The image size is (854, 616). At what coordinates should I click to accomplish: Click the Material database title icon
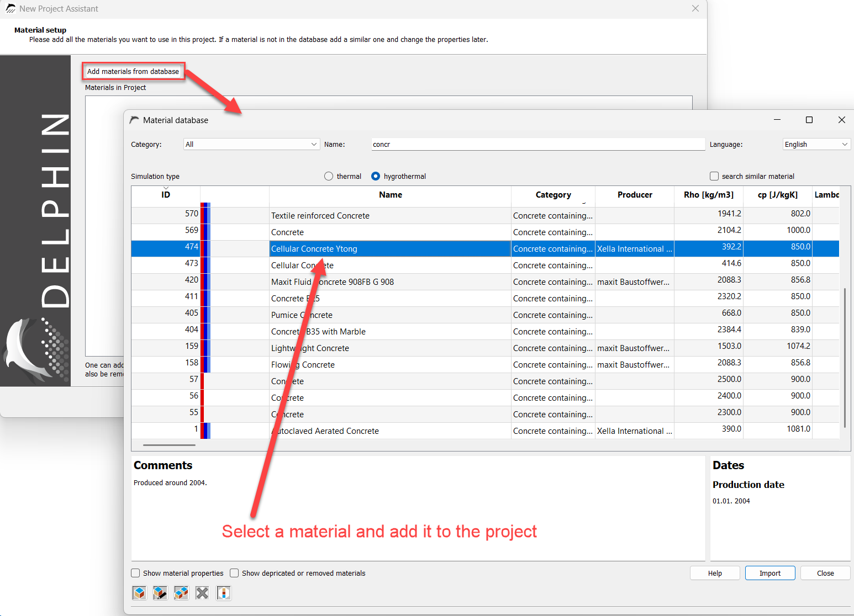click(x=134, y=120)
